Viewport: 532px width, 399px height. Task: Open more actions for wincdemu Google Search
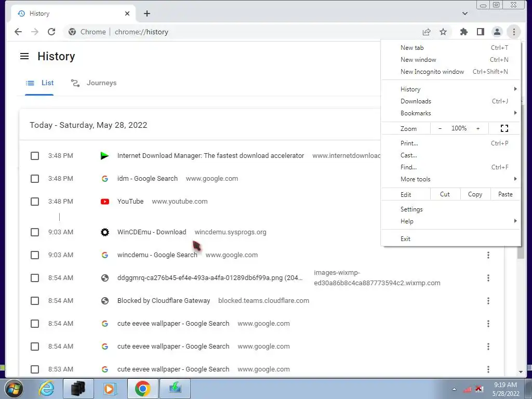[x=488, y=255]
